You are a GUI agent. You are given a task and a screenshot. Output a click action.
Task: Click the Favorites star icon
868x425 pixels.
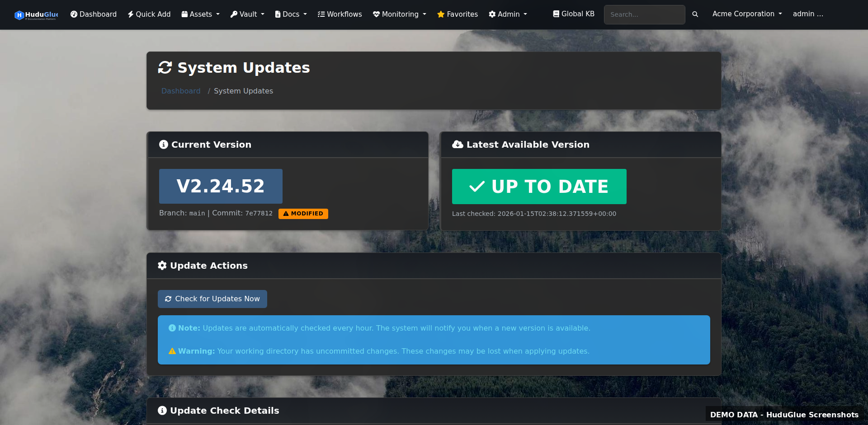tap(440, 14)
